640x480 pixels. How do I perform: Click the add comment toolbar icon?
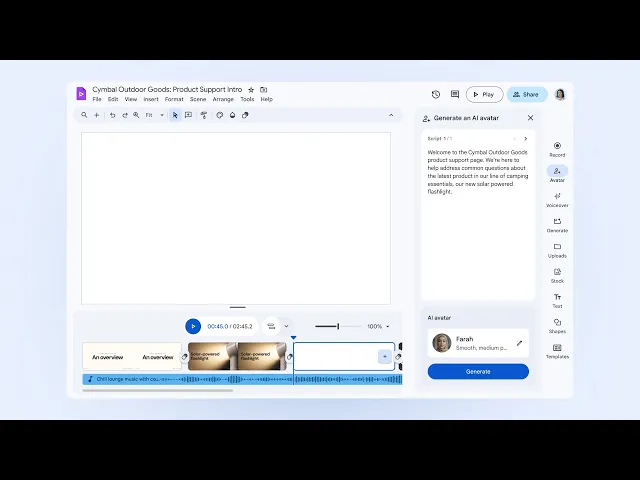(188, 115)
